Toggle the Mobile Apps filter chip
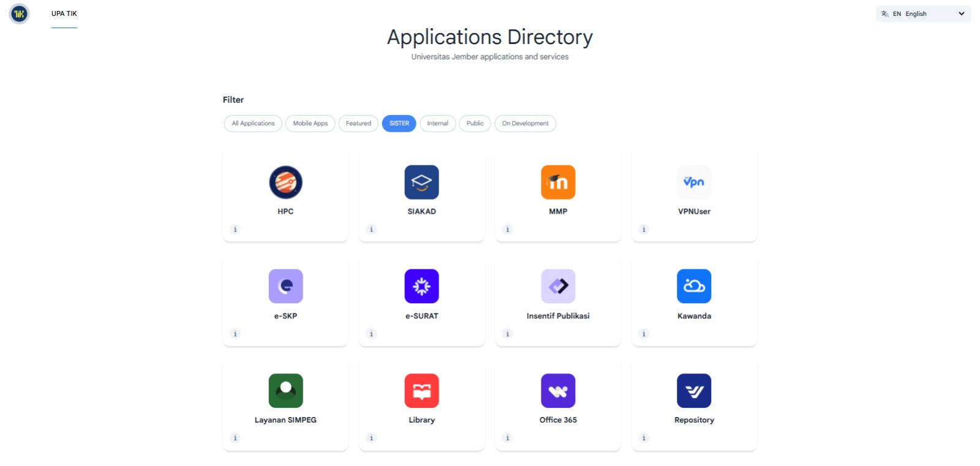 (x=310, y=124)
